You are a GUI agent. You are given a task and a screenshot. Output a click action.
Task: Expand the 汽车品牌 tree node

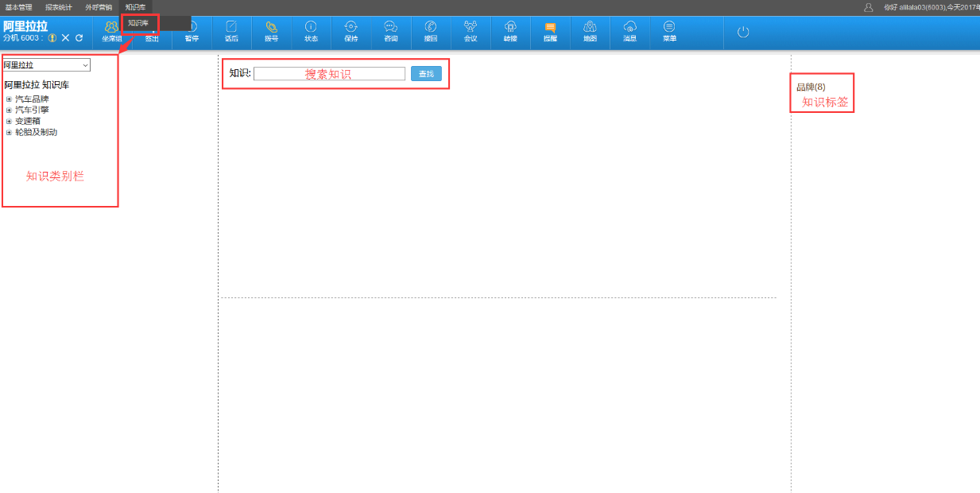point(9,99)
